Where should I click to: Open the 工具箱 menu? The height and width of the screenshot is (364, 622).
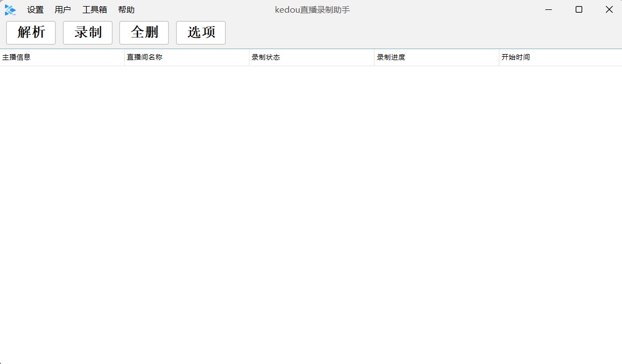(94, 9)
